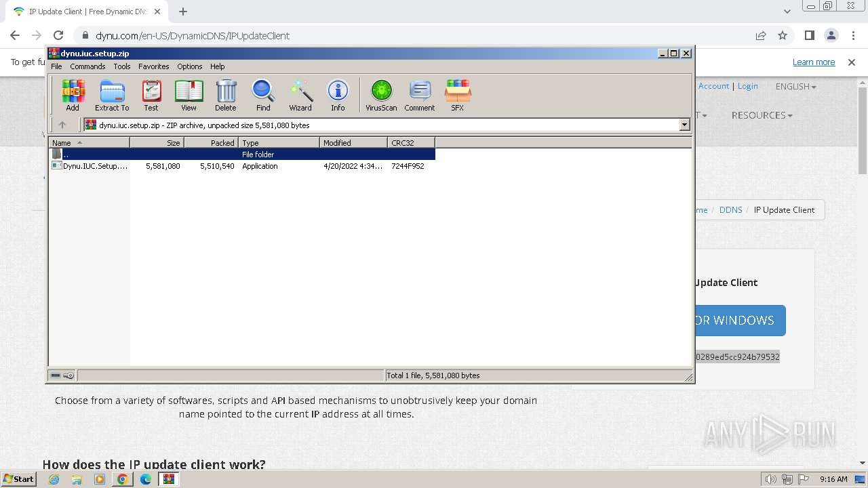Open the media player taskbar icon

100,479
